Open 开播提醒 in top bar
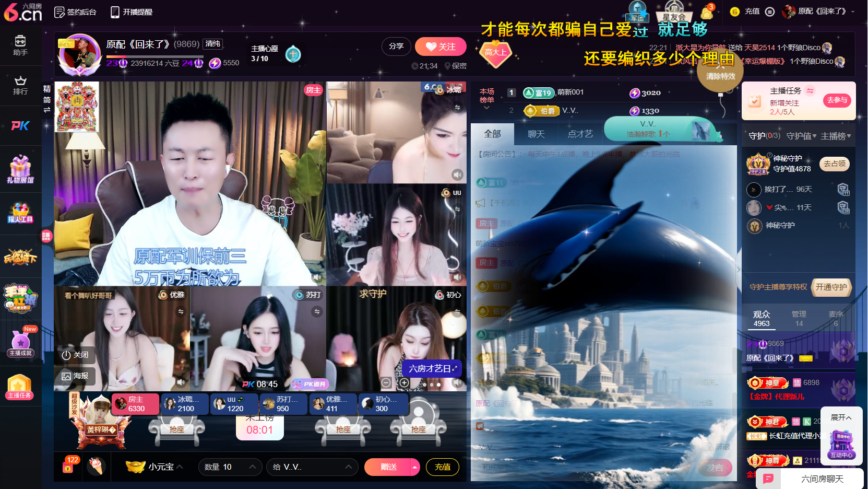The image size is (868, 489). (x=131, y=12)
